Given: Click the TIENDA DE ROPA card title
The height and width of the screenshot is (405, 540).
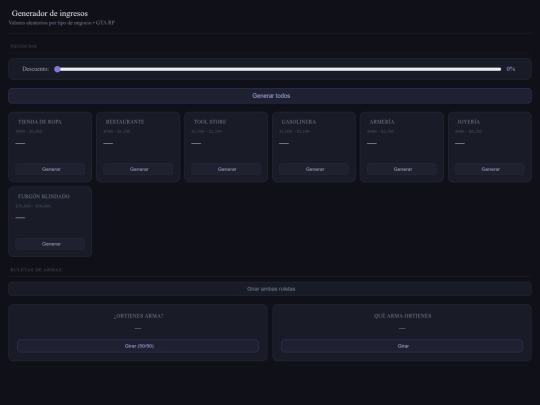Looking at the screenshot, I should (40, 122).
